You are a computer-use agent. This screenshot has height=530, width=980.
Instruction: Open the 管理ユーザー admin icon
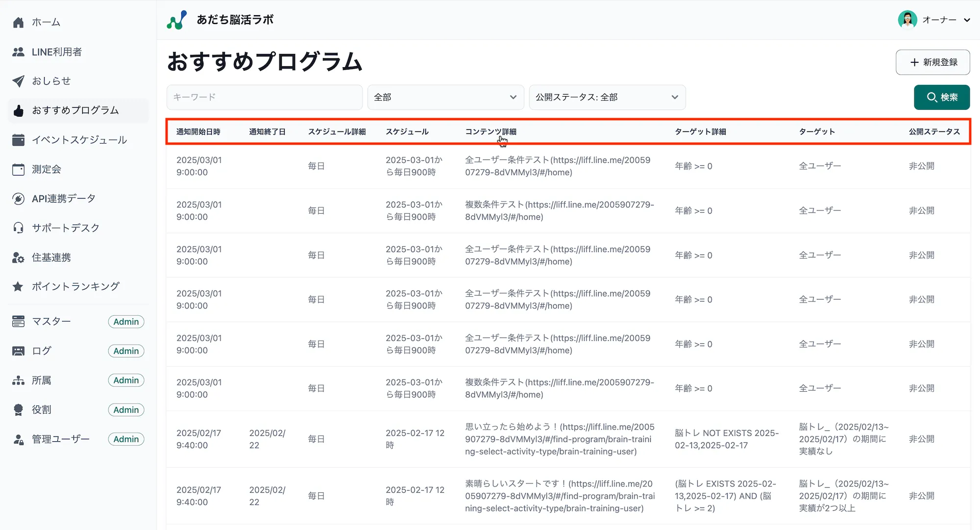click(x=18, y=439)
